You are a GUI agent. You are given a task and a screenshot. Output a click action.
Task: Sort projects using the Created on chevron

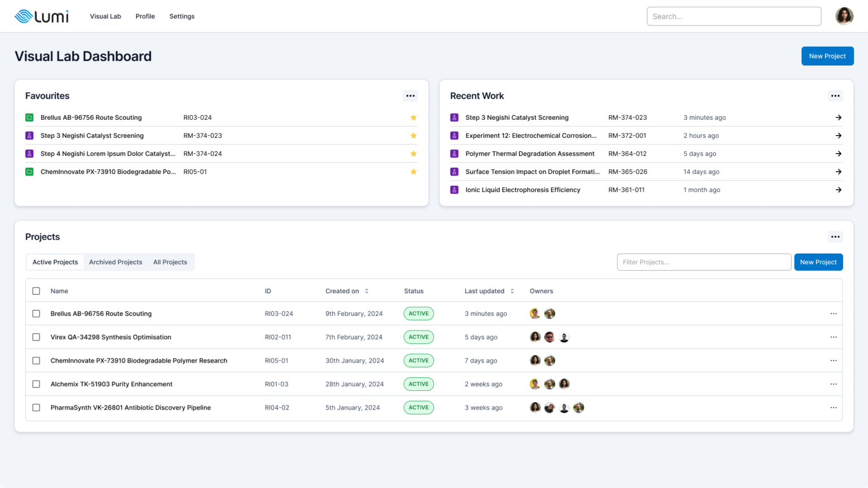click(x=367, y=291)
